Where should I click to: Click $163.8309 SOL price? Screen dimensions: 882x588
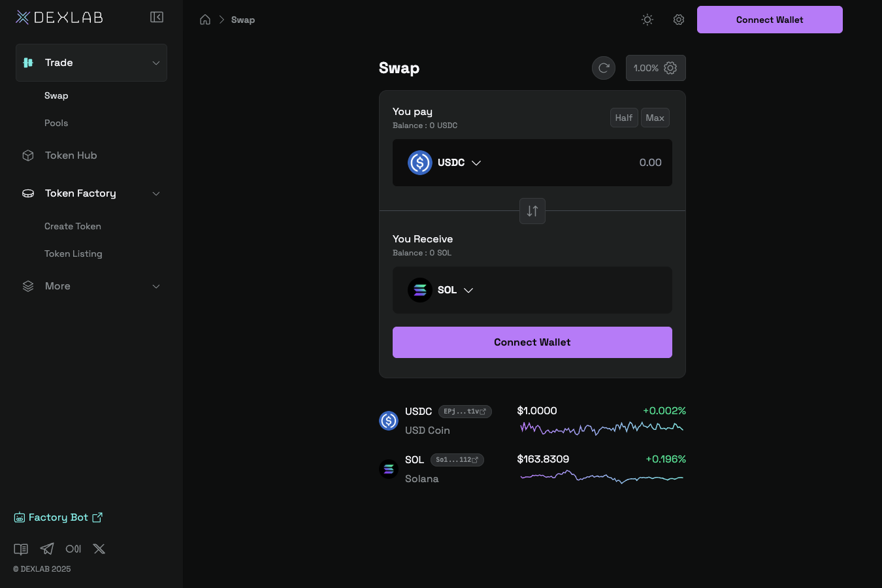coord(543,459)
